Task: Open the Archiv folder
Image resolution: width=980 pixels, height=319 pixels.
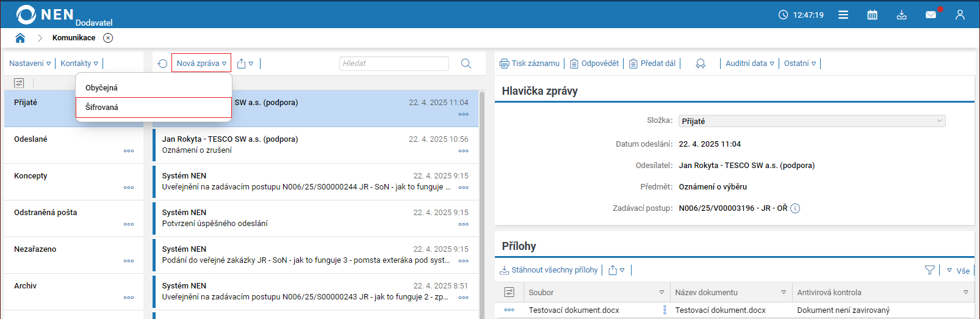Action: pyautogui.click(x=74, y=292)
